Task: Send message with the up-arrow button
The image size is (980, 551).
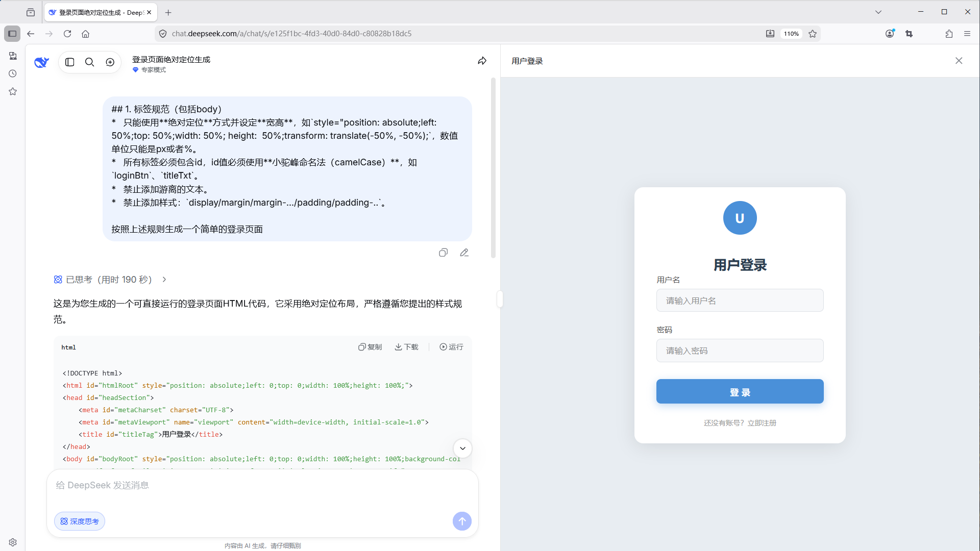Action: coord(462,521)
